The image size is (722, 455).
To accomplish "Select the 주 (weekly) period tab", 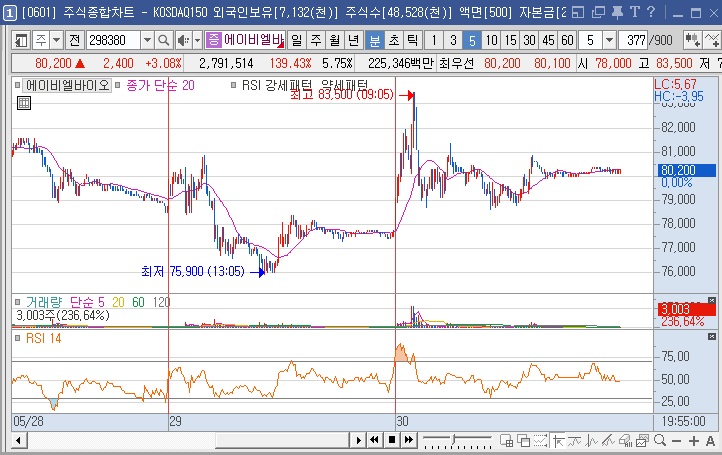I will [x=316, y=41].
